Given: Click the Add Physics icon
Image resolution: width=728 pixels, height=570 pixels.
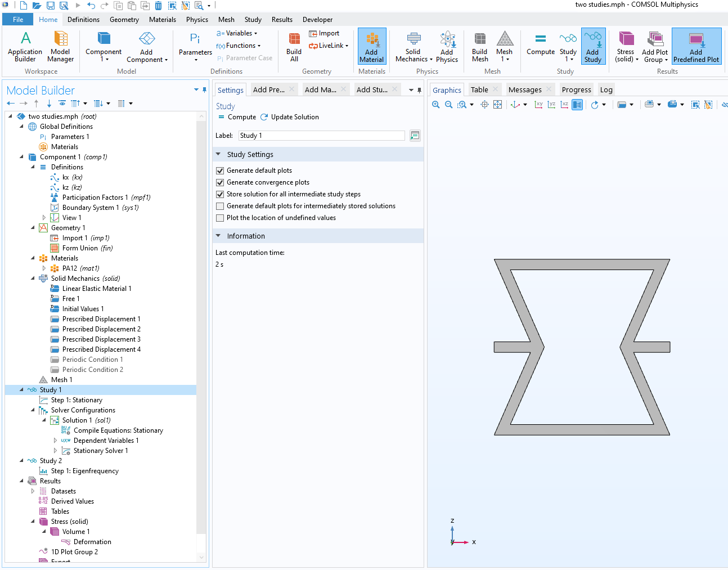Looking at the screenshot, I should 447,47.
